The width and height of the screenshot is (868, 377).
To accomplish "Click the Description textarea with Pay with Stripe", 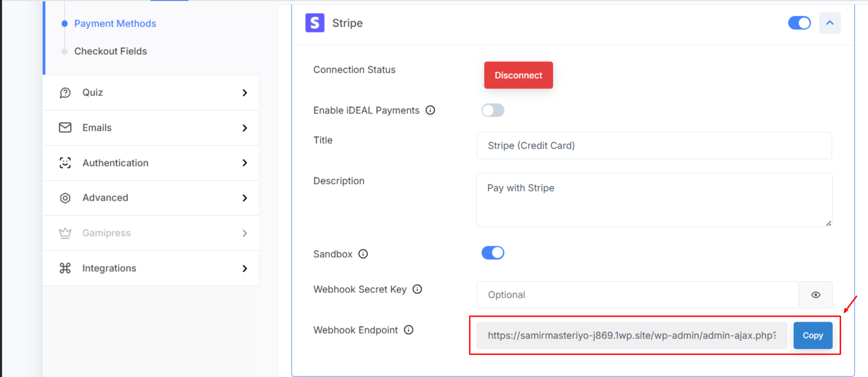I will coord(654,200).
